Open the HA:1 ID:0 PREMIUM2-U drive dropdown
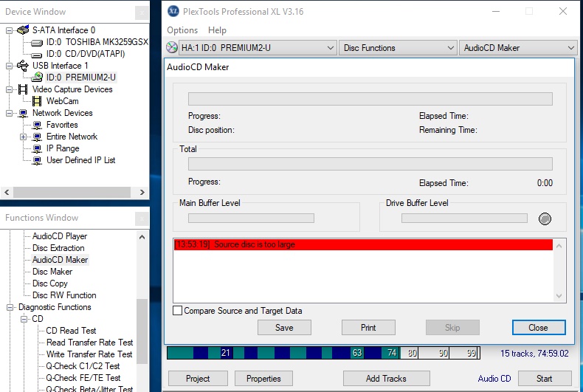Viewport: 583px width, 392px height. (258, 47)
